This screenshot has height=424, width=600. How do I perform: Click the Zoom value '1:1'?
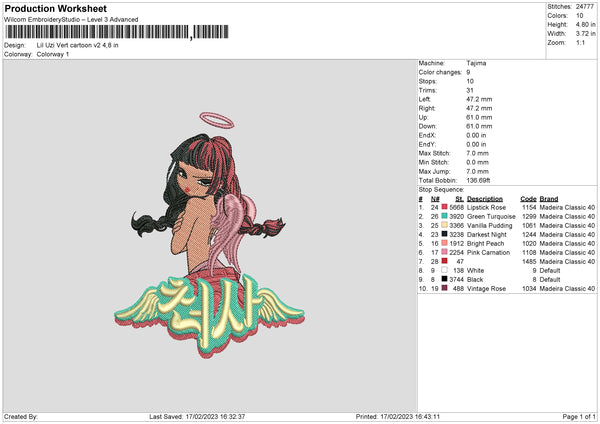pyautogui.click(x=580, y=42)
